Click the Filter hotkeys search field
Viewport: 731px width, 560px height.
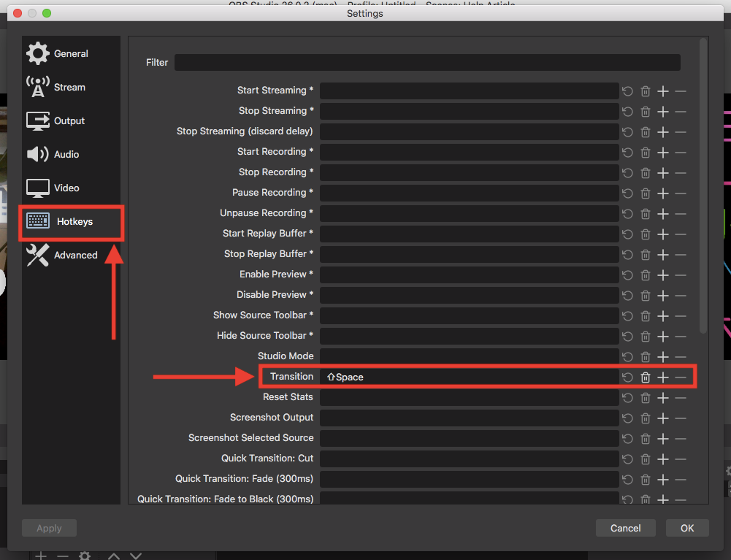click(x=427, y=63)
